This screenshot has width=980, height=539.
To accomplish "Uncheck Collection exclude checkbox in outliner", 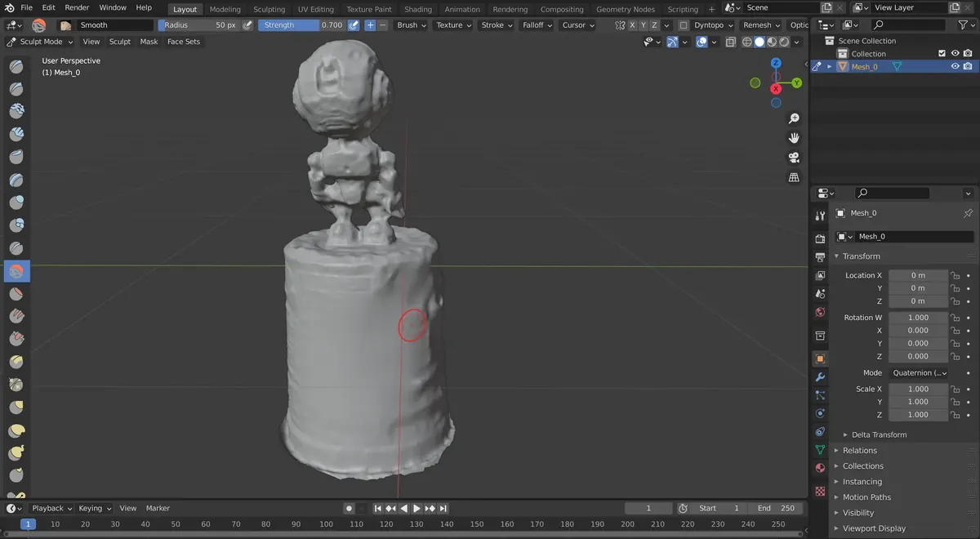I will [x=942, y=54].
